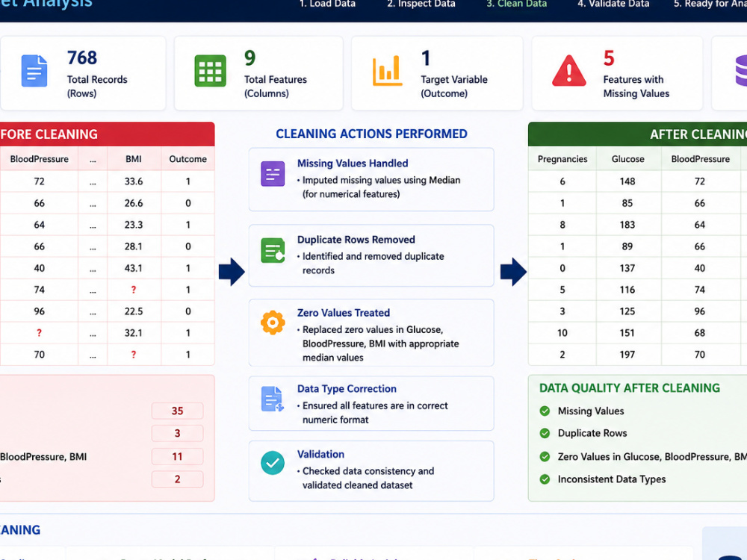Open the 1. Load Data step

coord(327,4)
